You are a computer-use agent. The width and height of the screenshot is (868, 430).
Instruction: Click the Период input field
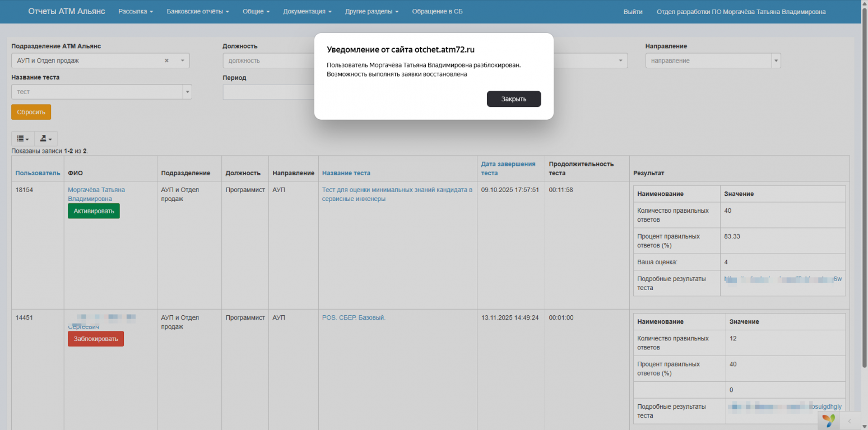pos(269,92)
